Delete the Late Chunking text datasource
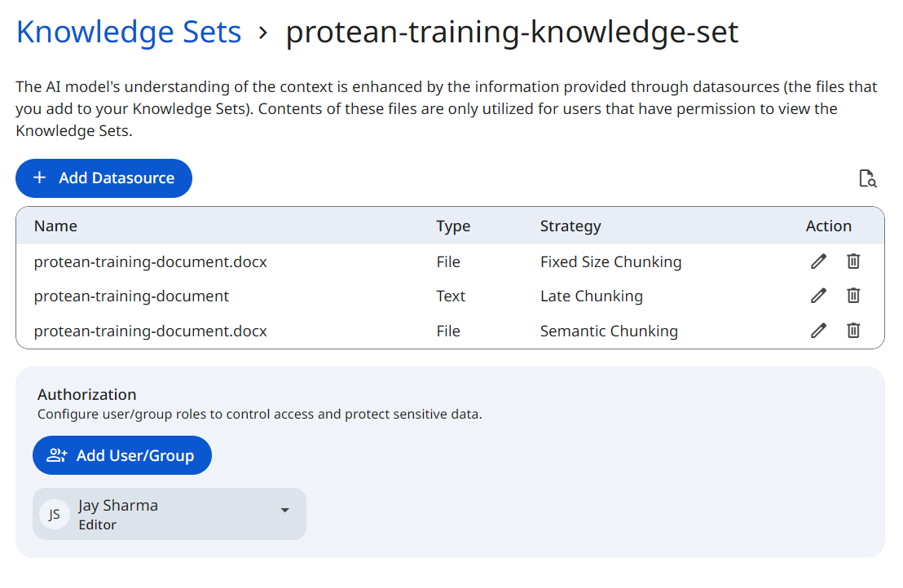 click(853, 296)
